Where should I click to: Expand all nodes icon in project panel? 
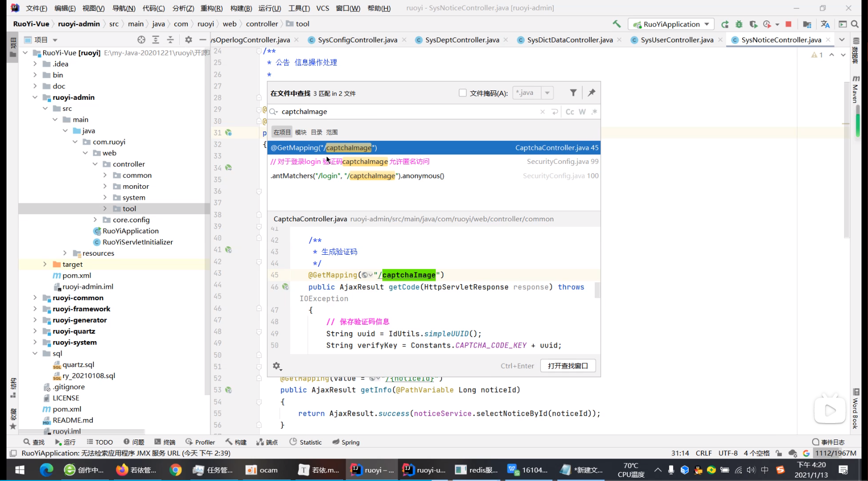(156, 39)
